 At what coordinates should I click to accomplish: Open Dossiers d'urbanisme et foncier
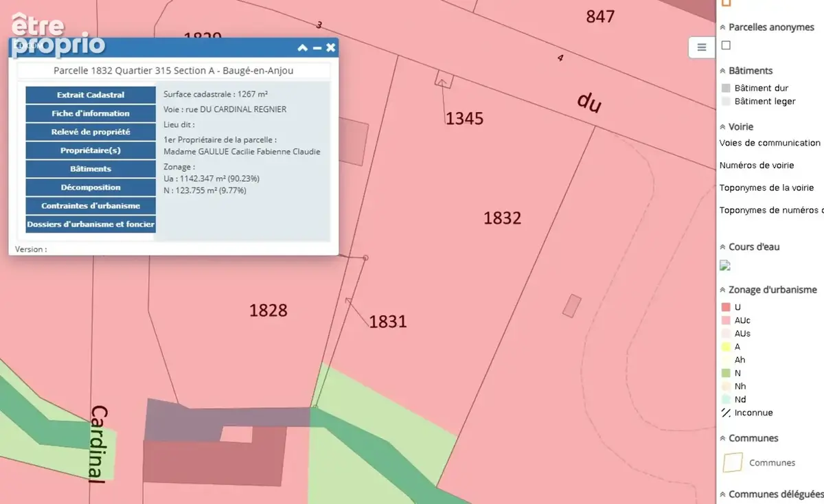(91, 225)
